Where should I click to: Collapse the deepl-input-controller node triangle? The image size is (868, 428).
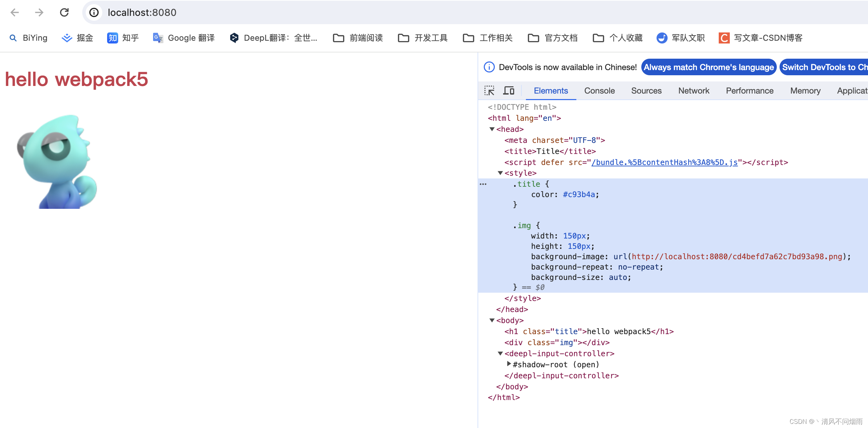[500, 353]
